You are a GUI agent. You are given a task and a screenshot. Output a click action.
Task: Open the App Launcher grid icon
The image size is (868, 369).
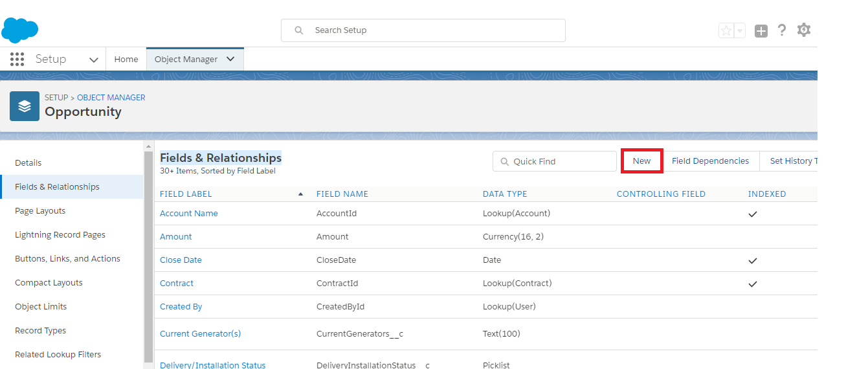17,60
